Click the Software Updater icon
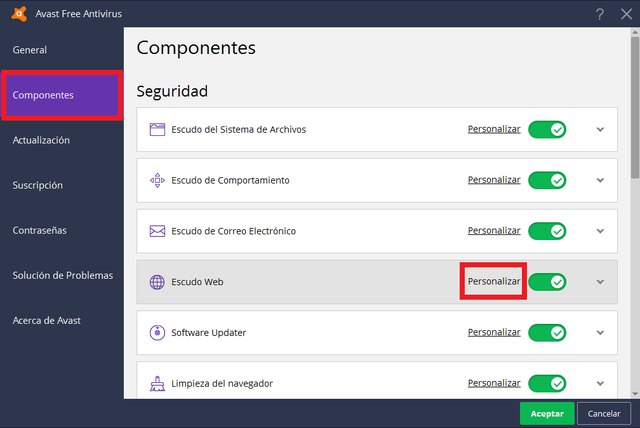Screen dimensions: 640x428 [x=157, y=333]
